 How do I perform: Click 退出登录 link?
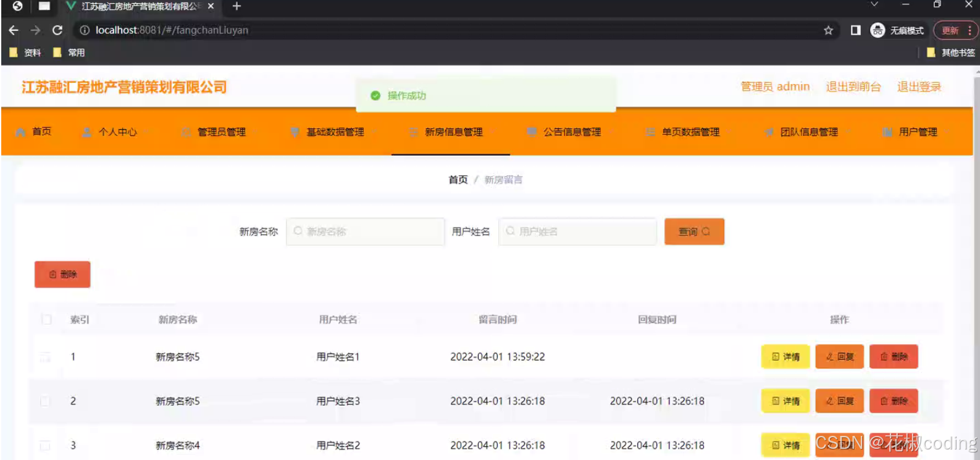(x=919, y=86)
